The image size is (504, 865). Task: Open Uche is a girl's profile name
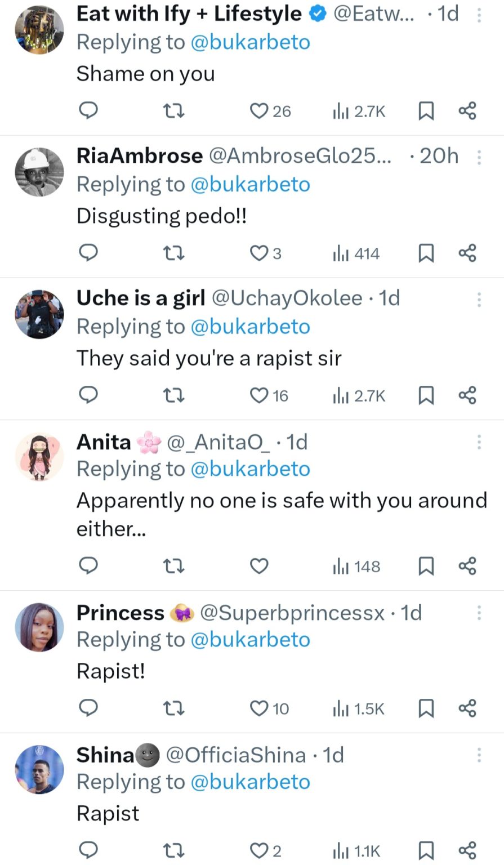click(x=141, y=298)
